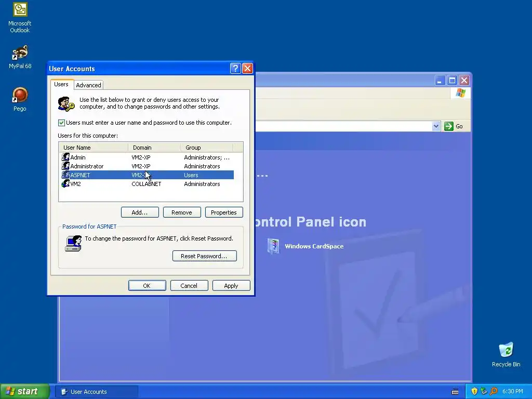Click the security shield tray icon
Screen dimensions: 532x399
474,391
